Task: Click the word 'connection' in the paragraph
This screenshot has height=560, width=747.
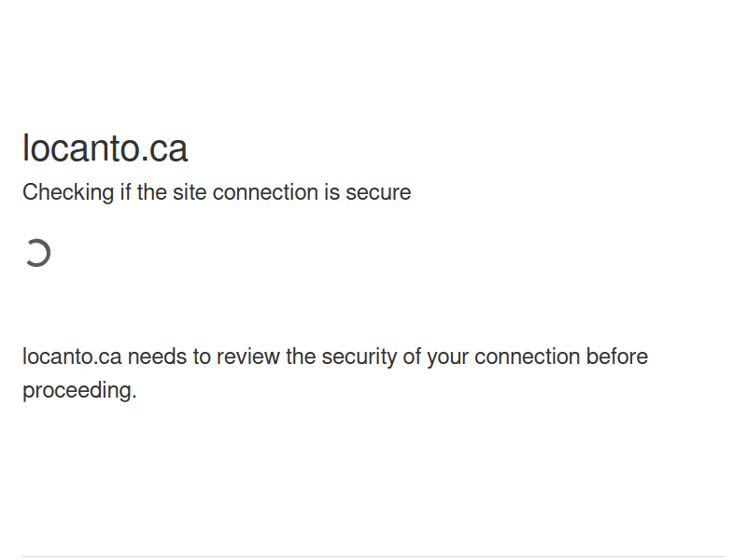Action: pyautogui.click(x=527, y=357)
